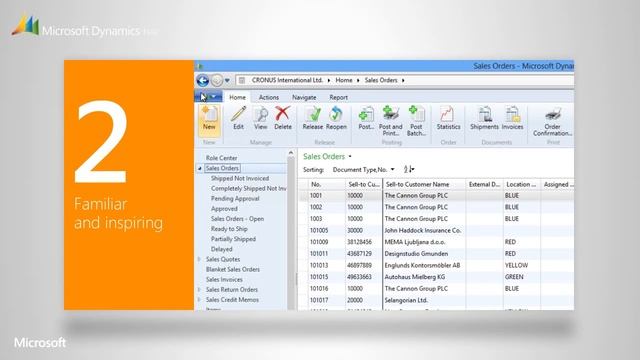The width and height of the screenshot is (640, 360).
Task: Switch to the Report ribbon tab
Action: 338,97
